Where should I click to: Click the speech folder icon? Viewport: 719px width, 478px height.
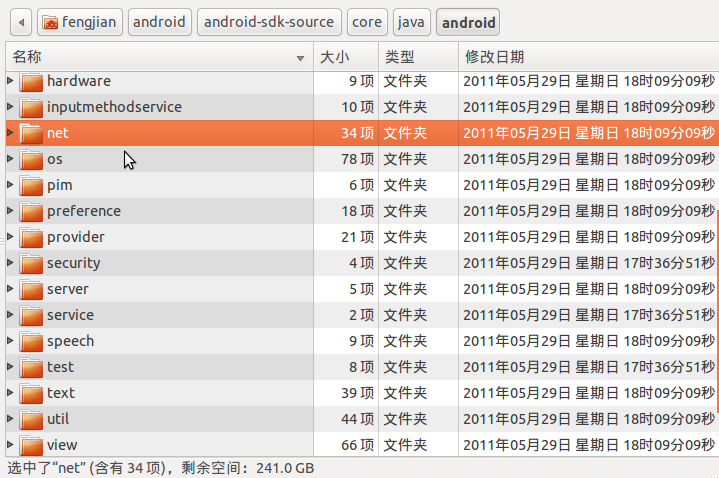[31, 341]
